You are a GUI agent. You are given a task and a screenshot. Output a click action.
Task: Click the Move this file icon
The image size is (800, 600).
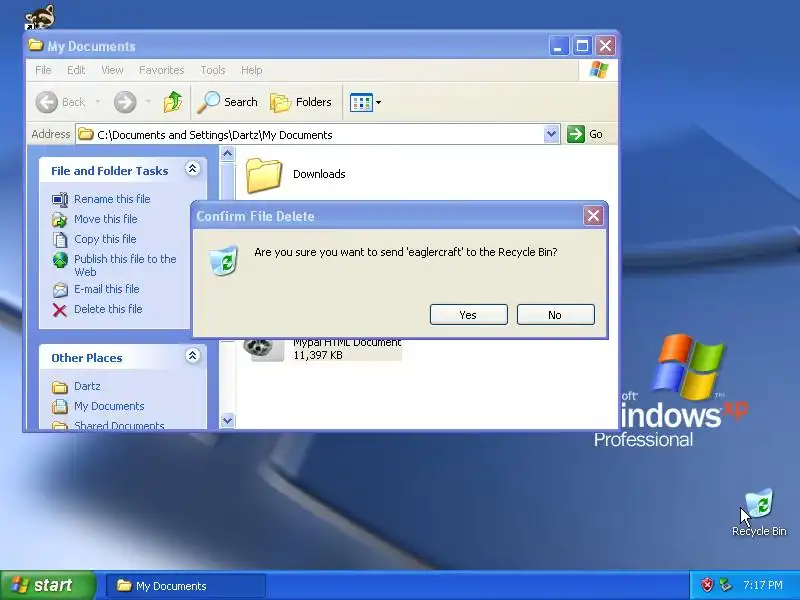click(x=60, y=219)
